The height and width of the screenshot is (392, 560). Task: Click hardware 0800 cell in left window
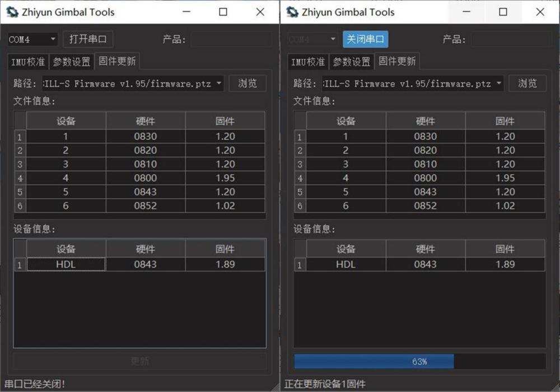(146, 178)
